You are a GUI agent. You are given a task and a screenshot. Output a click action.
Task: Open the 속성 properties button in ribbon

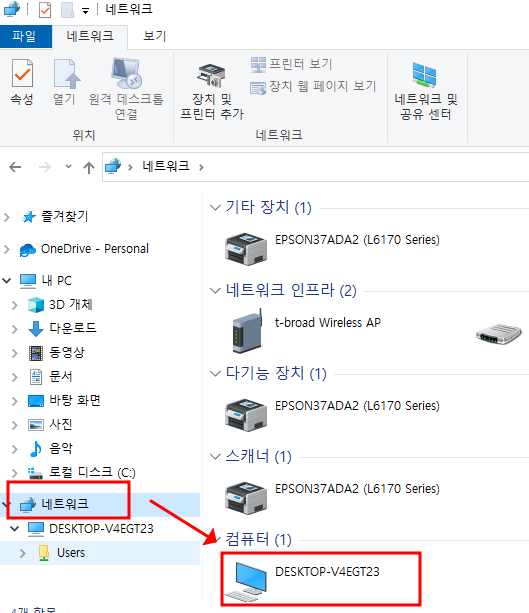tap(22, 83)
